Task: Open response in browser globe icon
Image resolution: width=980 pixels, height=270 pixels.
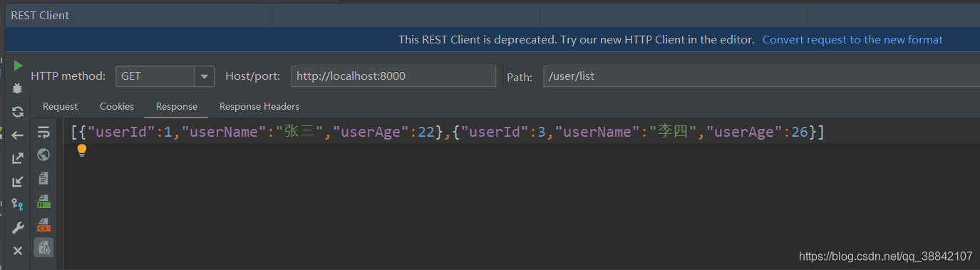Action: 43,155
